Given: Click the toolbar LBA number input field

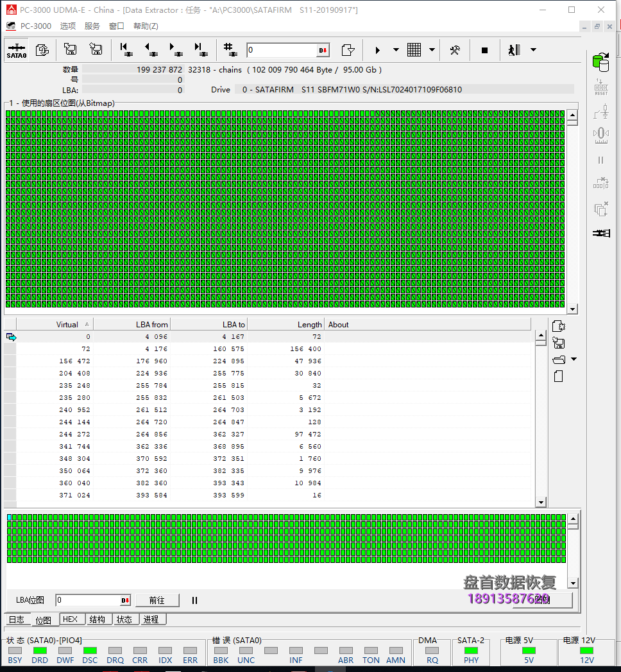Looking at the screenshot, I should [282, 50].
